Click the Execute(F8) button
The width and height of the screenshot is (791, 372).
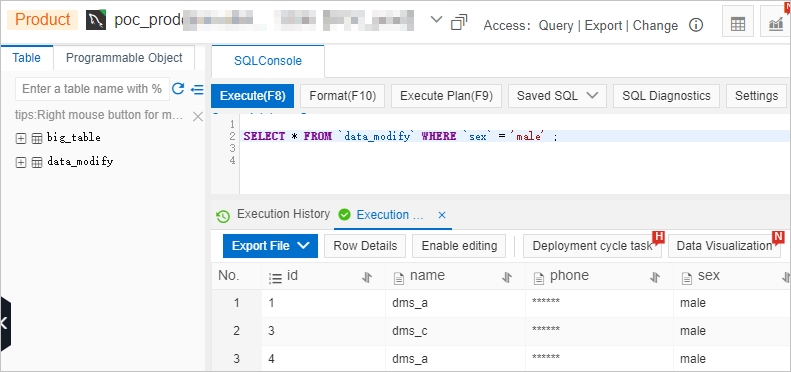pos(253,96)
